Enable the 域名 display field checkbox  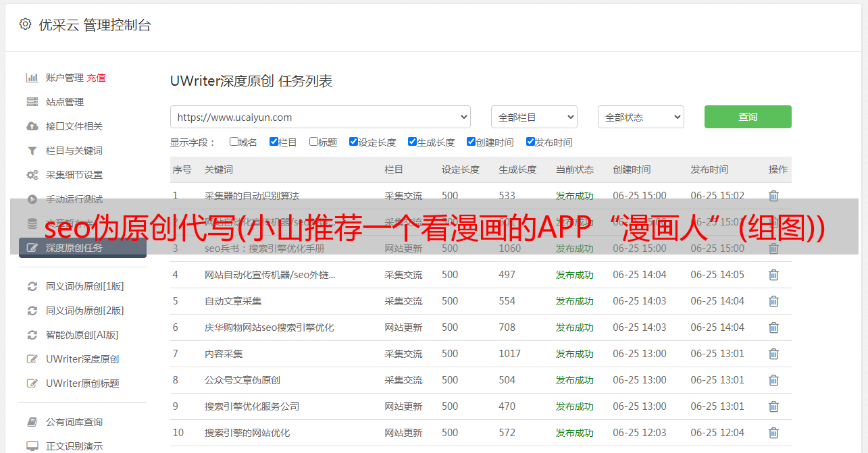[234, 142]
